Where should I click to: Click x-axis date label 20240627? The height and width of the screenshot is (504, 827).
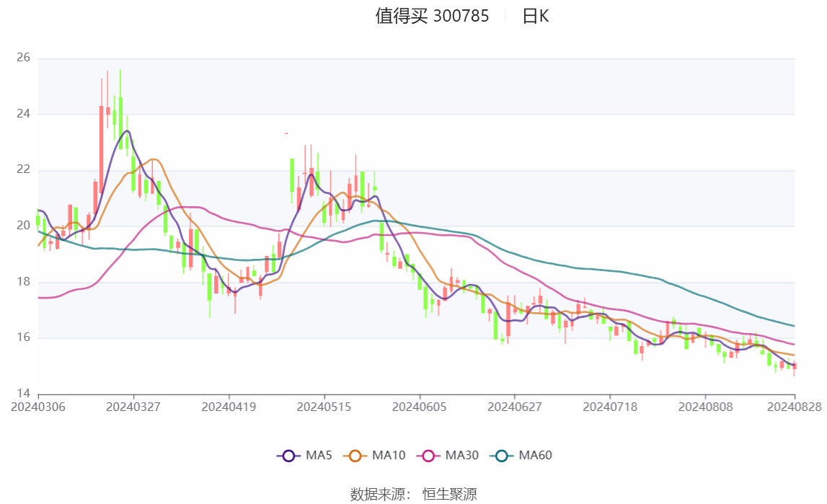tap(515, 407)
